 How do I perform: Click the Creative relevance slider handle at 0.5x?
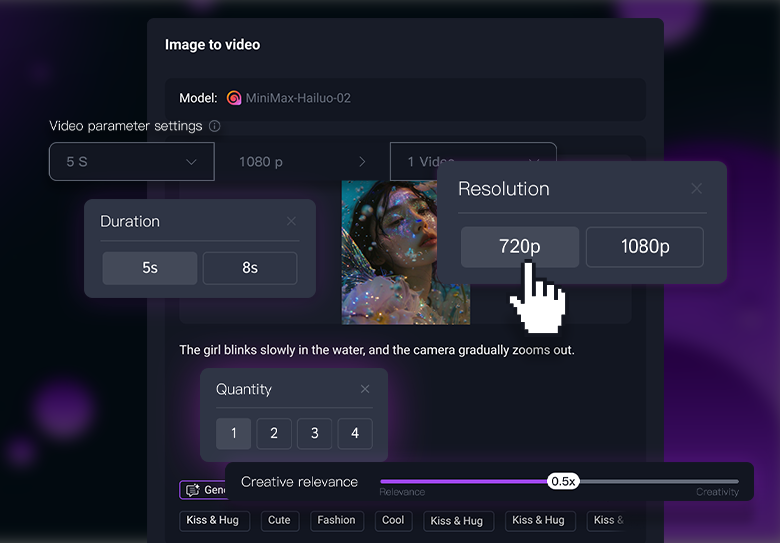click(563, 481)
